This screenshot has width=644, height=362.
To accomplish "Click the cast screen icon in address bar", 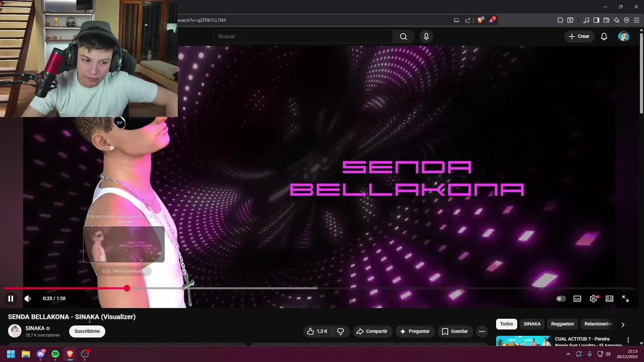I will click(456, 20).
